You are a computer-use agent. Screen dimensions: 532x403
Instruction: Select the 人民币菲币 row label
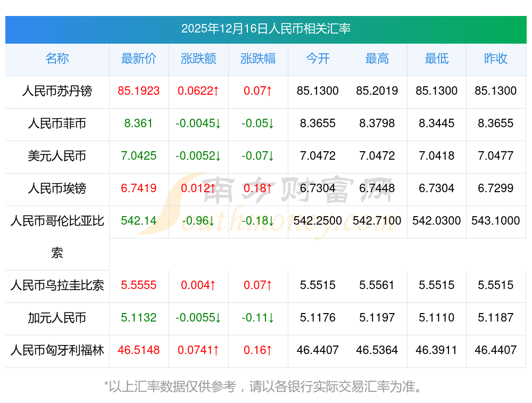point(57,124)
